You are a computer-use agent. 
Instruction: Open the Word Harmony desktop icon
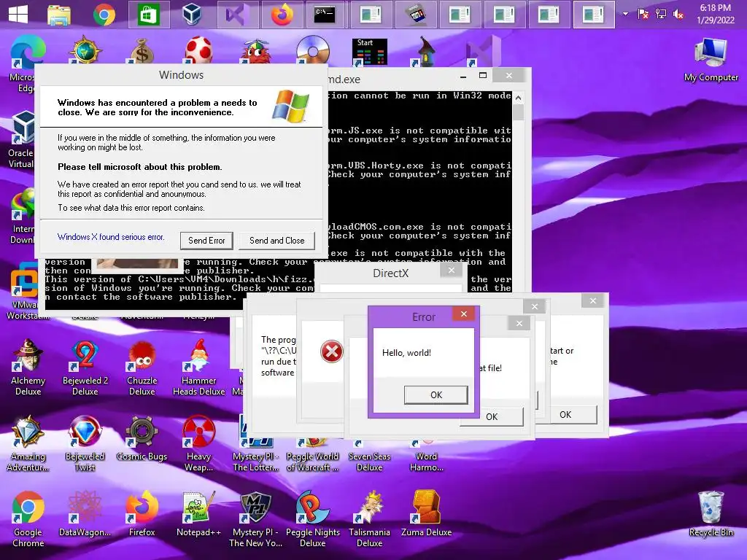pos(426,456)
